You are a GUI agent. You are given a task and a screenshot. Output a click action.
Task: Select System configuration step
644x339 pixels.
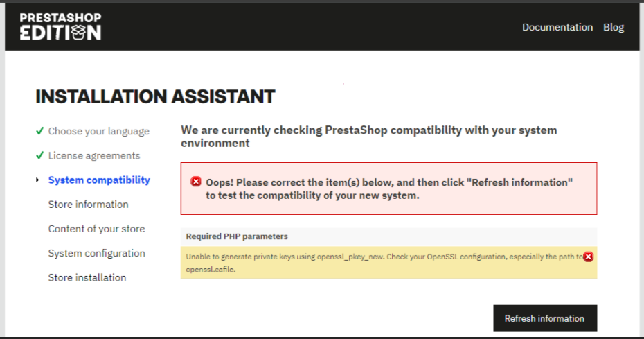click(96, 253)
